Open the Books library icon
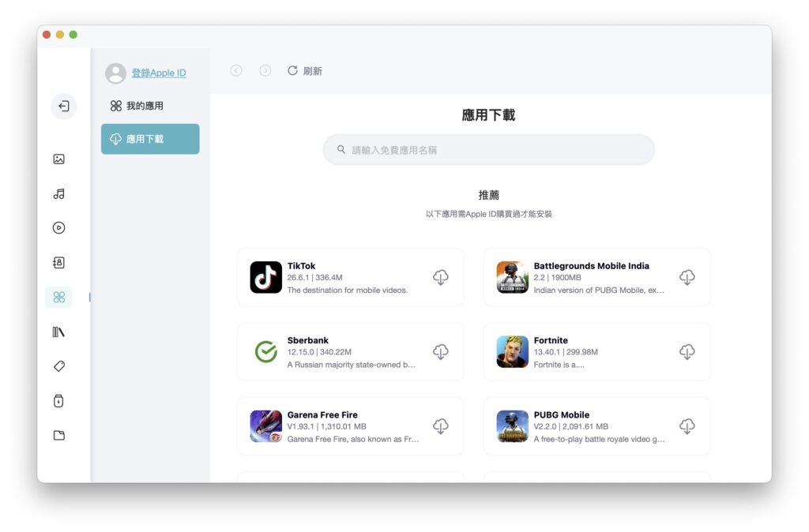 coord(58,332)
